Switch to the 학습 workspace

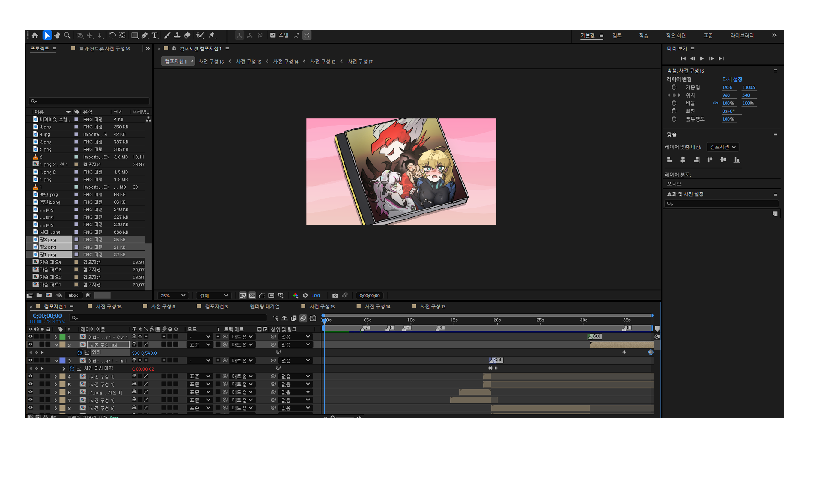643,36
